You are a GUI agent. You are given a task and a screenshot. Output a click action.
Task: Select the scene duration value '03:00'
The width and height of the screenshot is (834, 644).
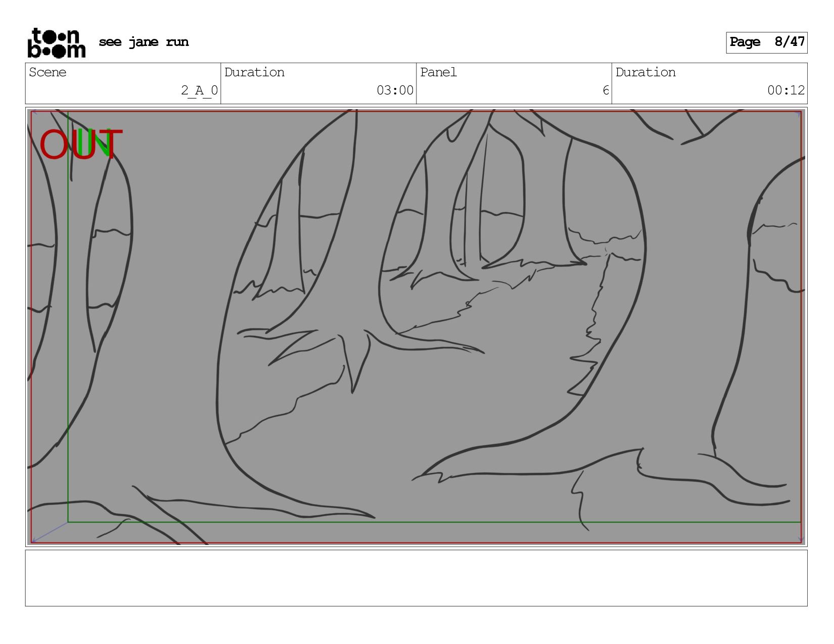(x=395, y=90)
